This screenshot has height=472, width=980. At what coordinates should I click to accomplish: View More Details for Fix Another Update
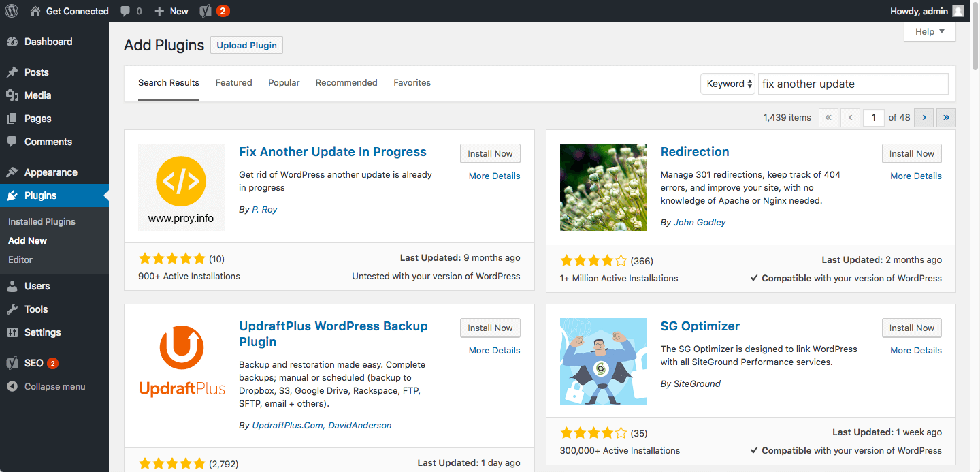pyautogui.click(x=495, y=176)
